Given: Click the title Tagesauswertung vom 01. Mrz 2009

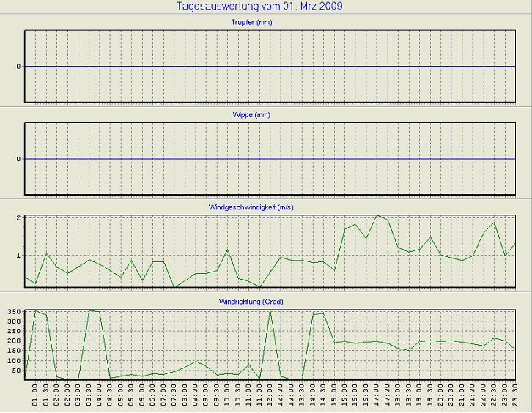Looking at the screenshot, I should coord(259,7).
